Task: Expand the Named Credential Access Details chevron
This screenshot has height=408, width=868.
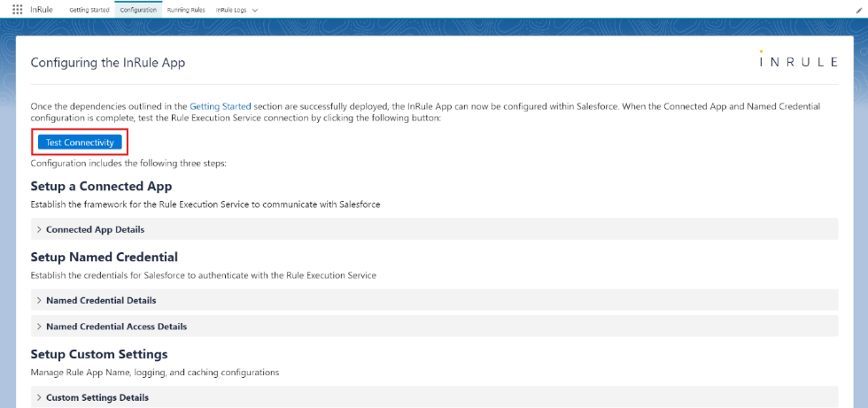Action: [x=39, y=327]
